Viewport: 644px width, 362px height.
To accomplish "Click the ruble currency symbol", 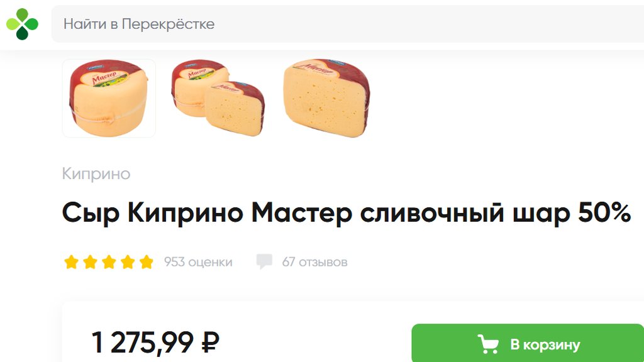I will [x=210, y=342].
